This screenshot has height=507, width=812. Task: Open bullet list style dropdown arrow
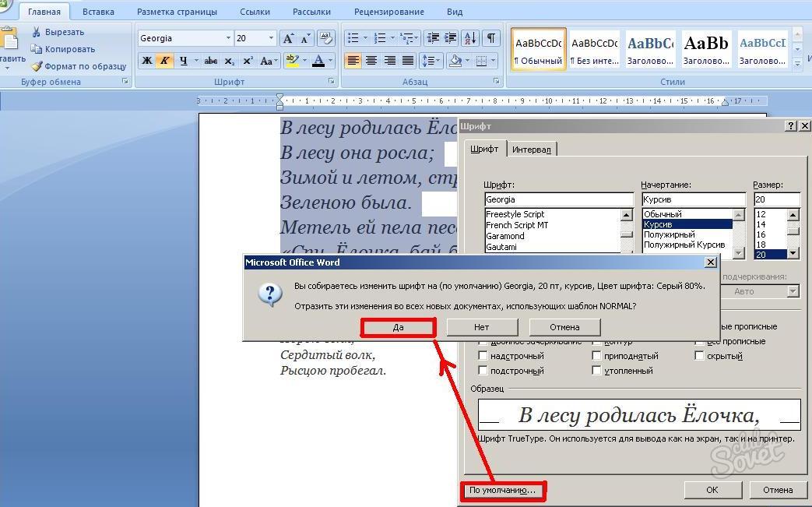point(365,38)
